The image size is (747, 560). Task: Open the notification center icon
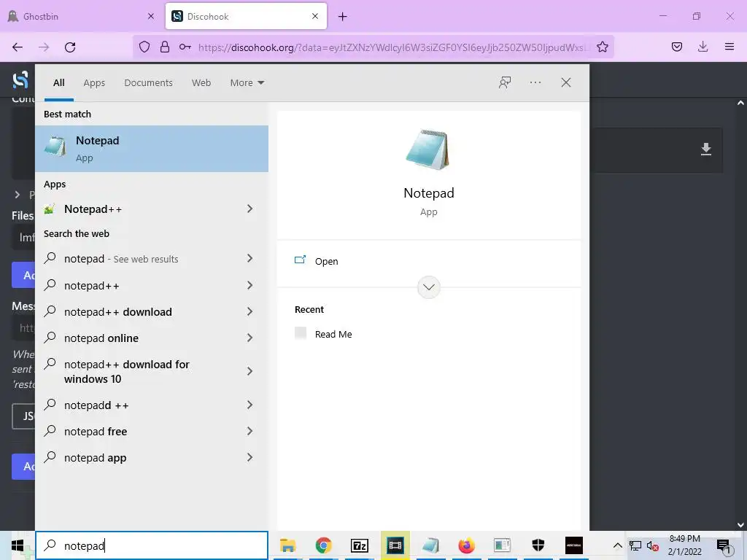(723, 546)
